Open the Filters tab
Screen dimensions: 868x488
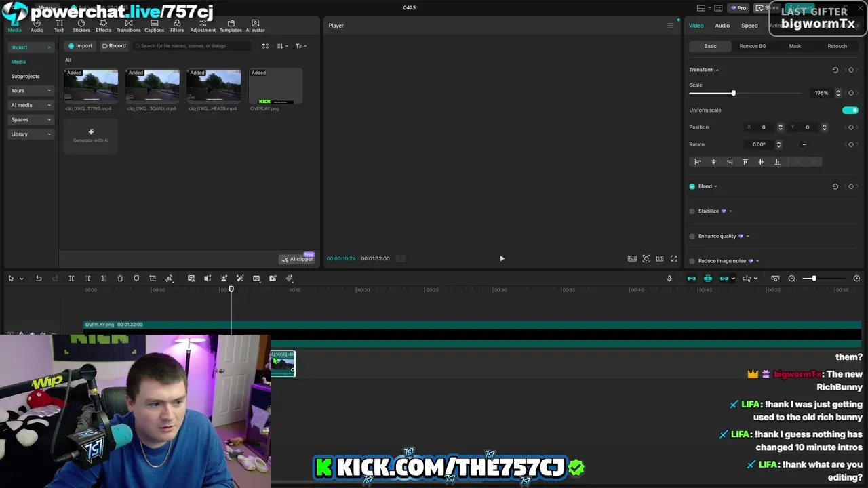pyautogui.click(x=177, y=26)
